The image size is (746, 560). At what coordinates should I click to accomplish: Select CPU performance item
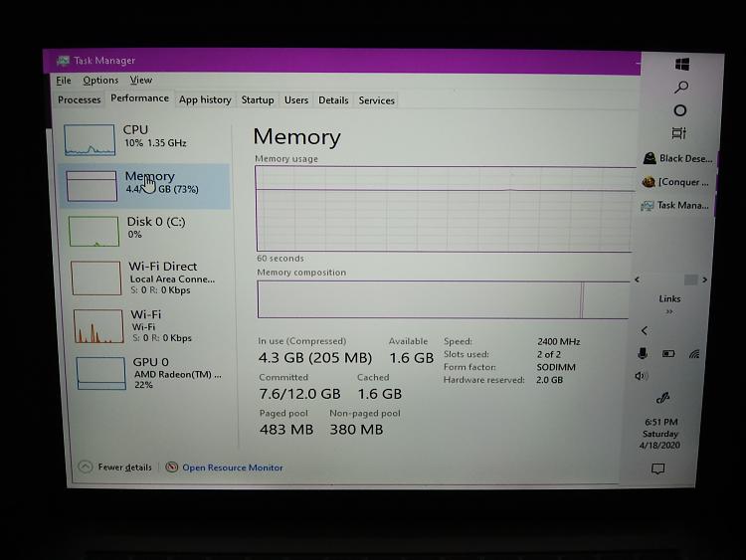tap(143, 140)
